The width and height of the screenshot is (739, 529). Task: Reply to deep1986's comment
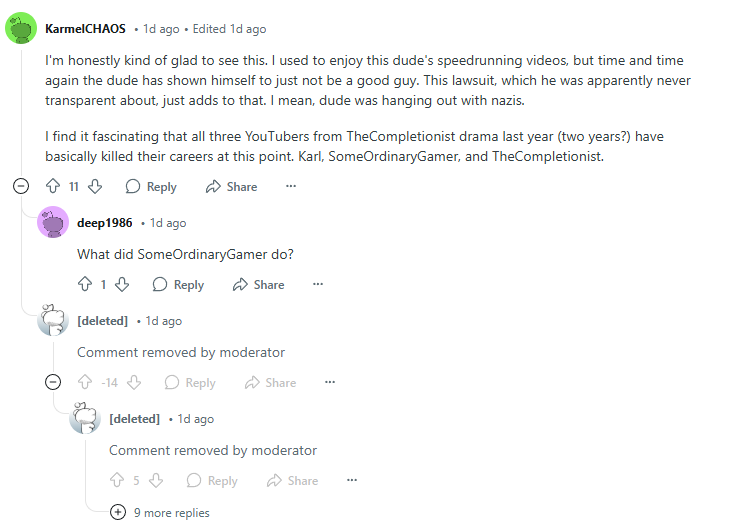click(x=178, y=284)
